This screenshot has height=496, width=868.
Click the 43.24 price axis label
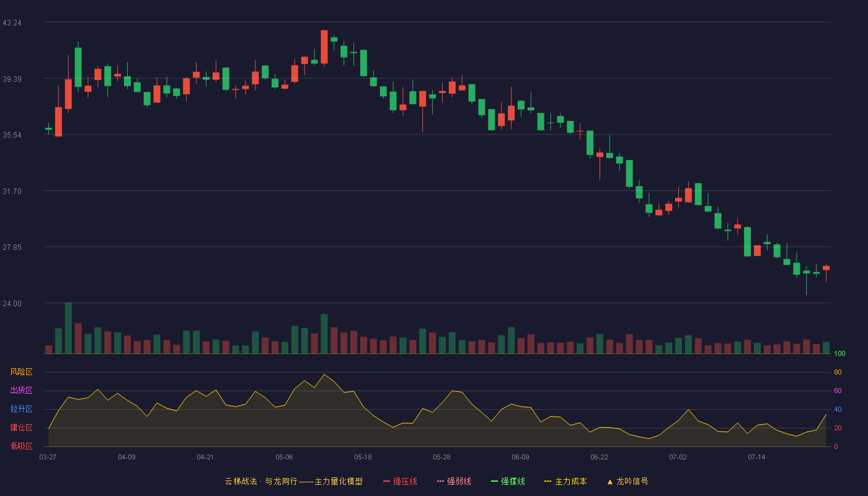point(12,23)
